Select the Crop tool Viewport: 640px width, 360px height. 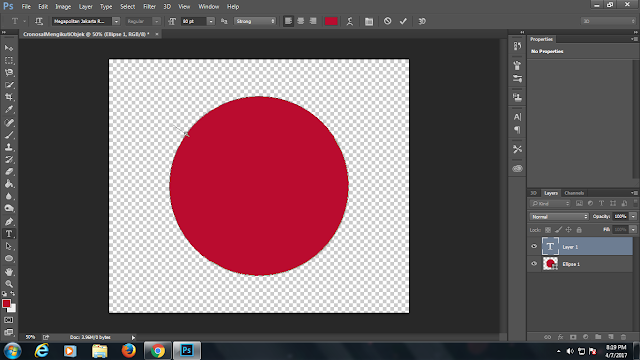coord(9,97)
